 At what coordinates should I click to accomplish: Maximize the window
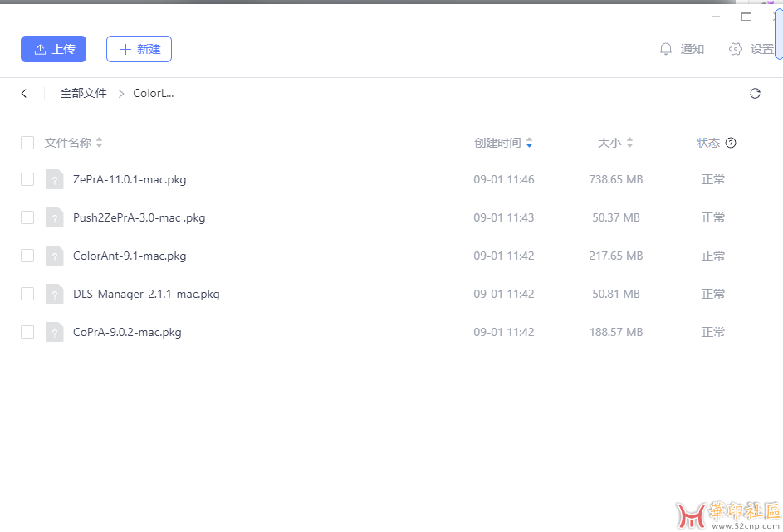coord(746,17)
